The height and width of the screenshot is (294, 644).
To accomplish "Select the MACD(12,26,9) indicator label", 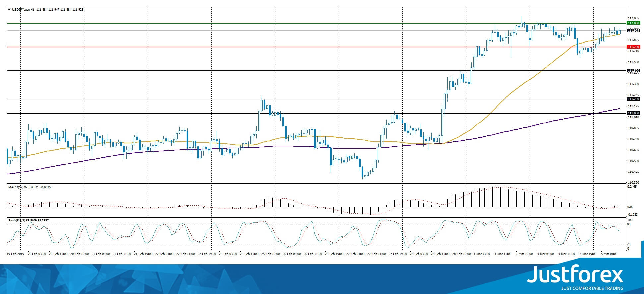I will pos(19,187).
